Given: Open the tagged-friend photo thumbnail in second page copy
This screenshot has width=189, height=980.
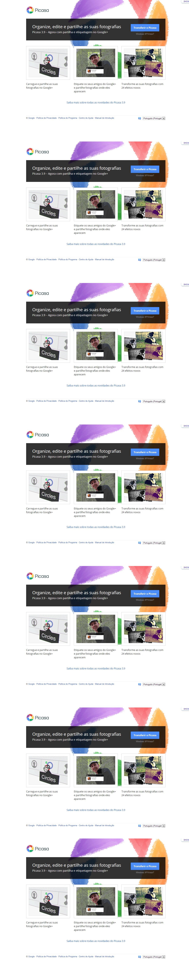Looking at the screenshot, I should 96,204.
